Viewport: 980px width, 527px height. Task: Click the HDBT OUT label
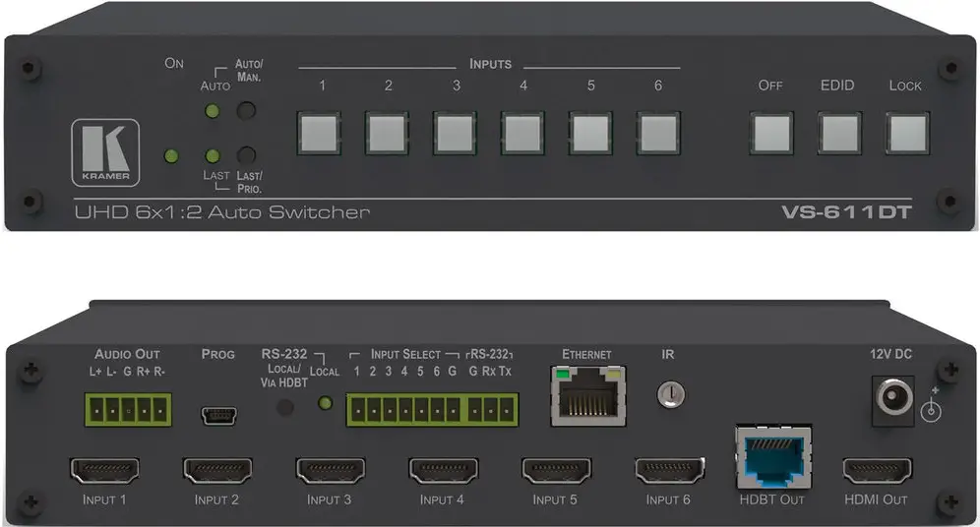point(771,500)
